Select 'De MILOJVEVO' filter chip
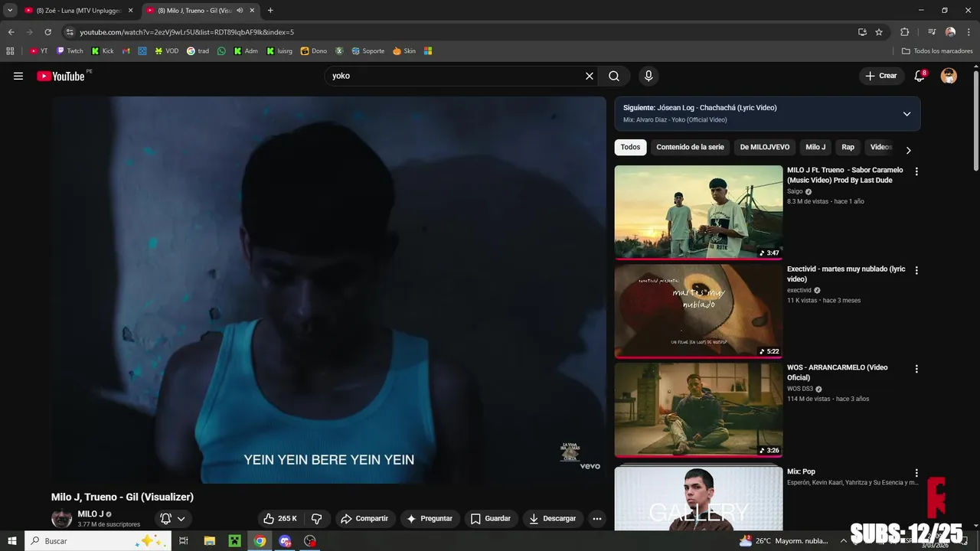 pyautogui.click(x=764, y=147)
